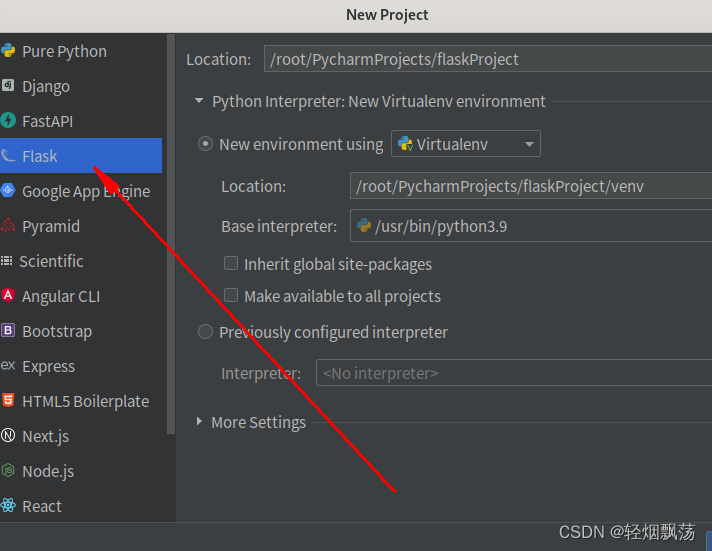This screenshot has width=712, height=551.
Task: Click the Base interpreter python3.9 field
Action: tap(531, 226)
